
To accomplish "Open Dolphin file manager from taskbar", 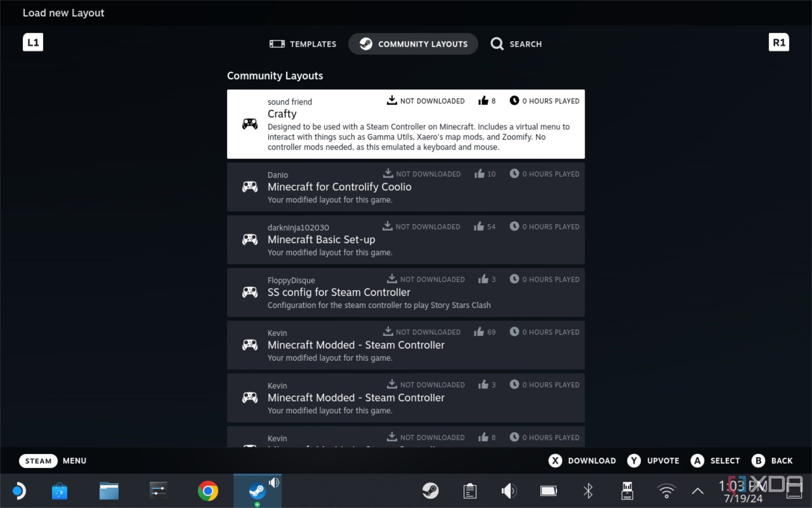I will coord(109,491).
